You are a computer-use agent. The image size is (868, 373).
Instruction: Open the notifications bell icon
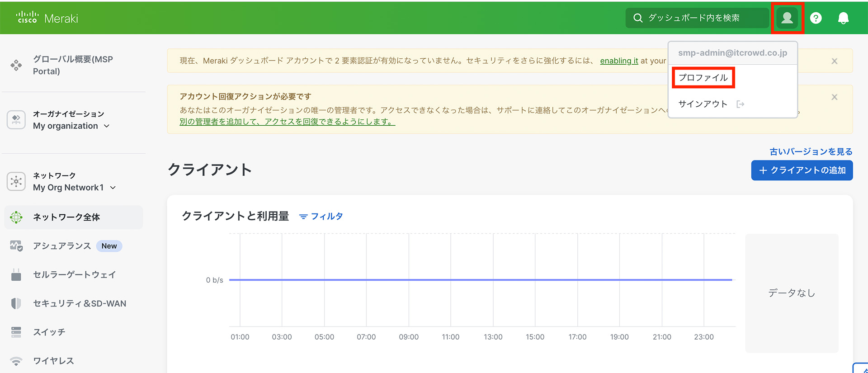click(843, 18)
